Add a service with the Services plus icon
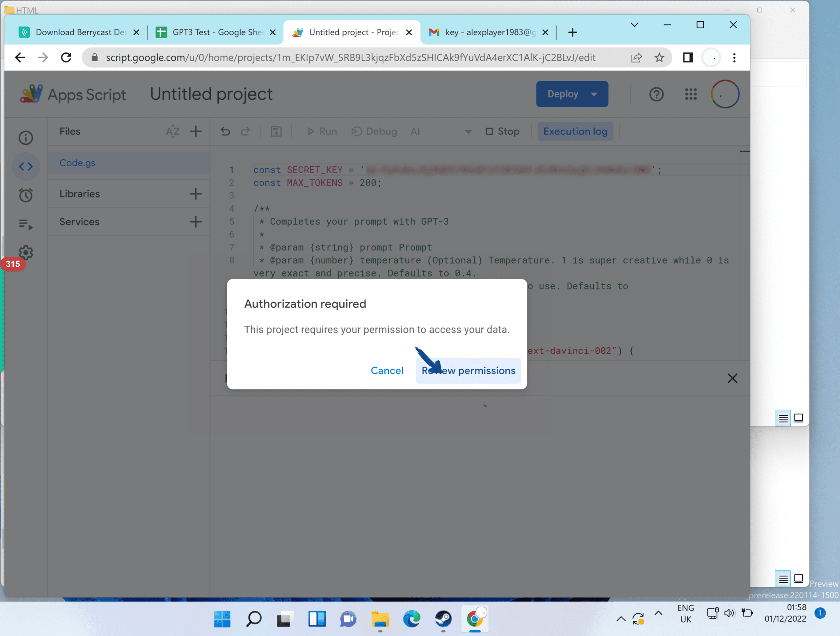 click(196, 222)
